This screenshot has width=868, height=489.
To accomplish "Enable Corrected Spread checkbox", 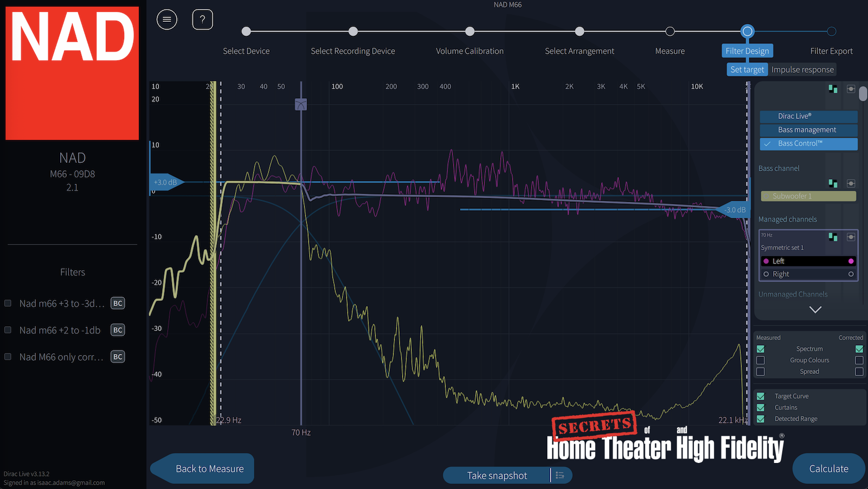I will pyautogui.click(x=859, y=372).
